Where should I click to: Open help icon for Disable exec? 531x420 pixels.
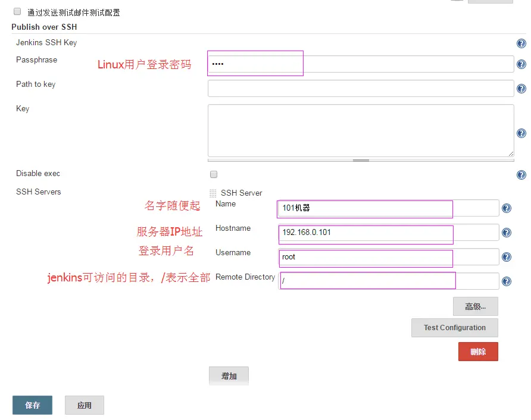[521, 175]
